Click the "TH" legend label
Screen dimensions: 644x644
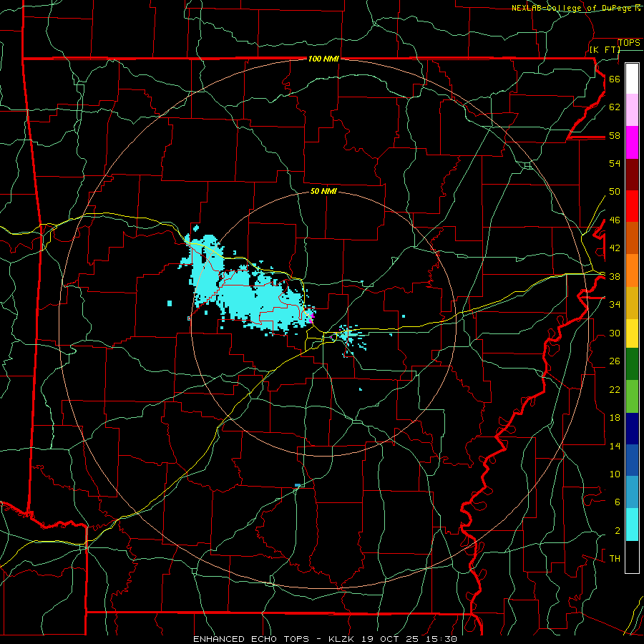tap(615, 559)
